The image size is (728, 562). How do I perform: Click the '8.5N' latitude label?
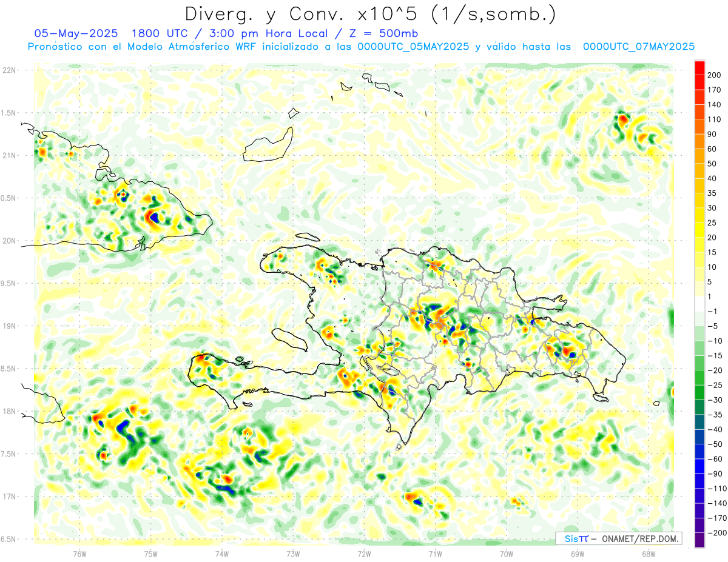[9, 369]
